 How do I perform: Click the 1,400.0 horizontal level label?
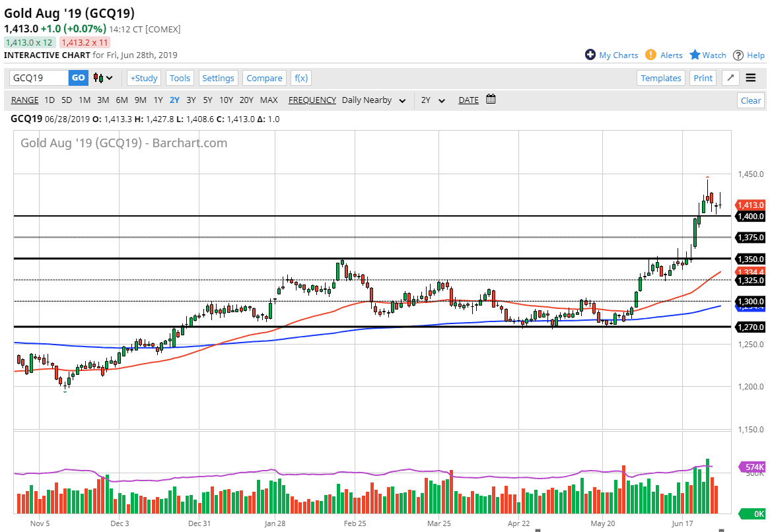(750, 216)
